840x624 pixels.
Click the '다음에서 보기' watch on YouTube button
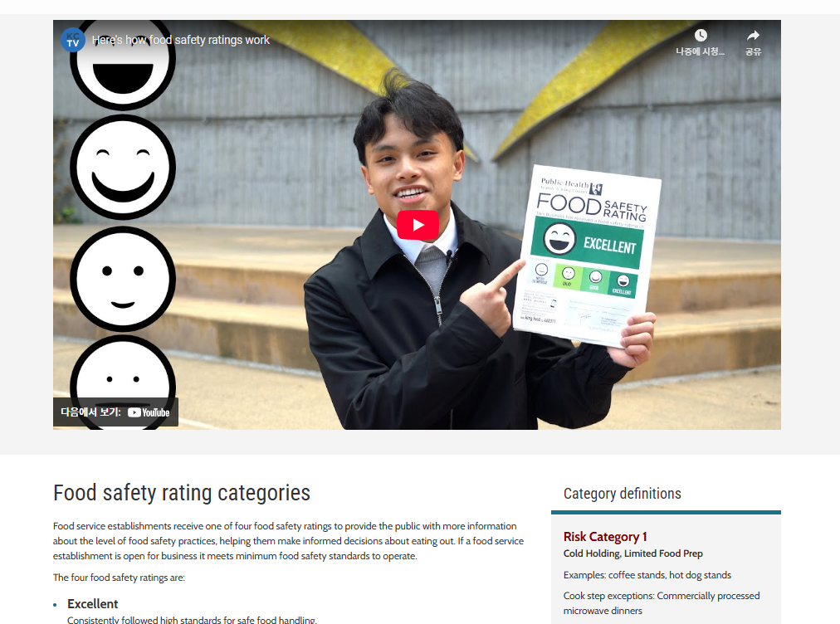[x=115, y=412]
